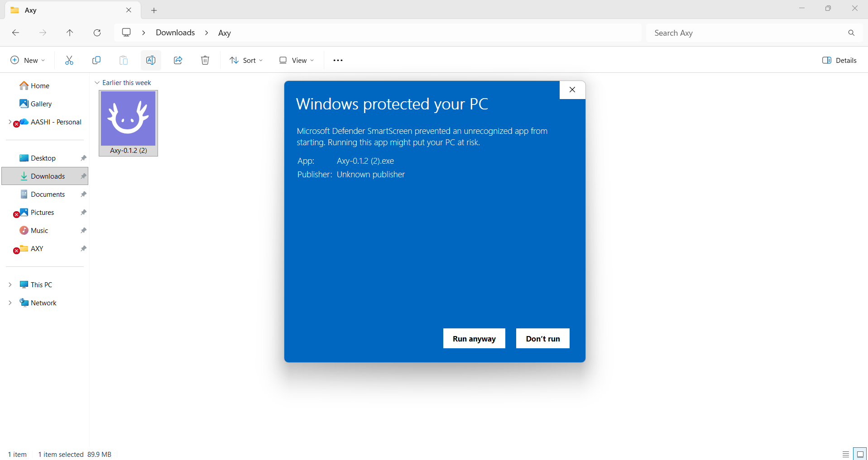
Task: Click the Copy icon in toolbar
Action: [96, 60]
